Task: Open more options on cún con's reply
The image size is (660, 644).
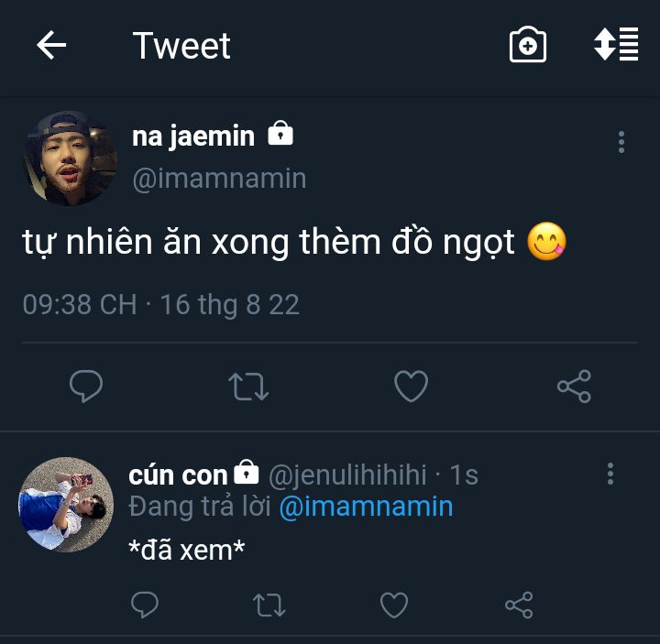Action: [x=610, y=474]
